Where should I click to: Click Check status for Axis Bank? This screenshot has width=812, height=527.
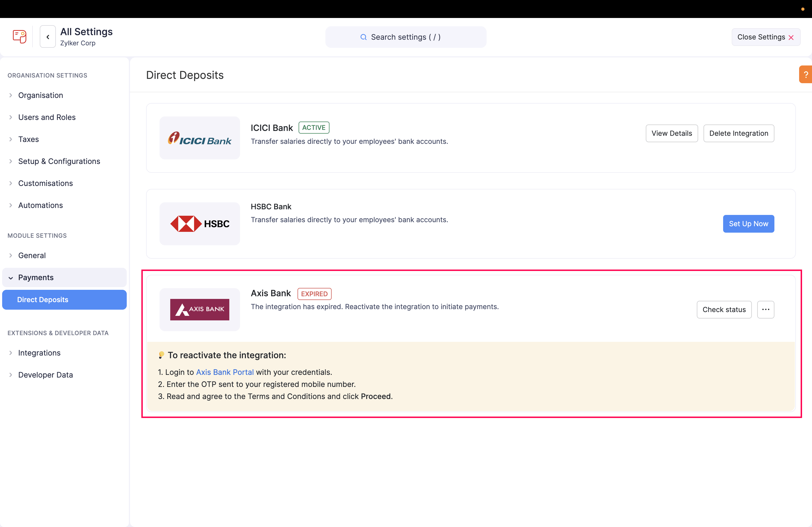click(x=724, y=310)
